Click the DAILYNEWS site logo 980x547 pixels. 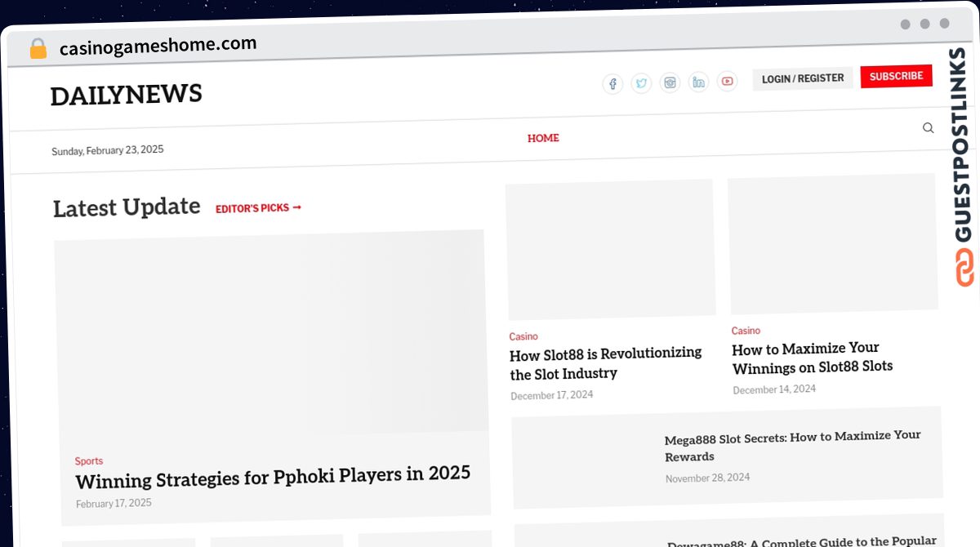point(126,95)
